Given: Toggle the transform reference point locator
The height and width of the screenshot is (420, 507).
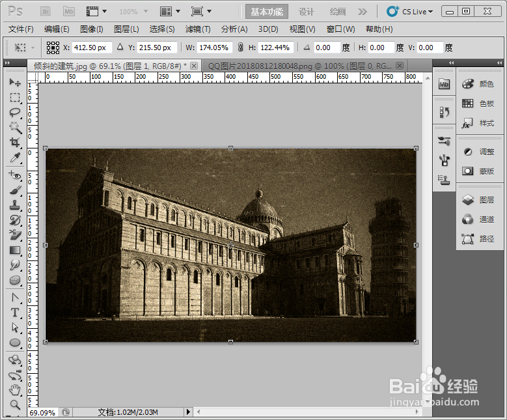Looking at the screenshot, I should tap(53, 48).
